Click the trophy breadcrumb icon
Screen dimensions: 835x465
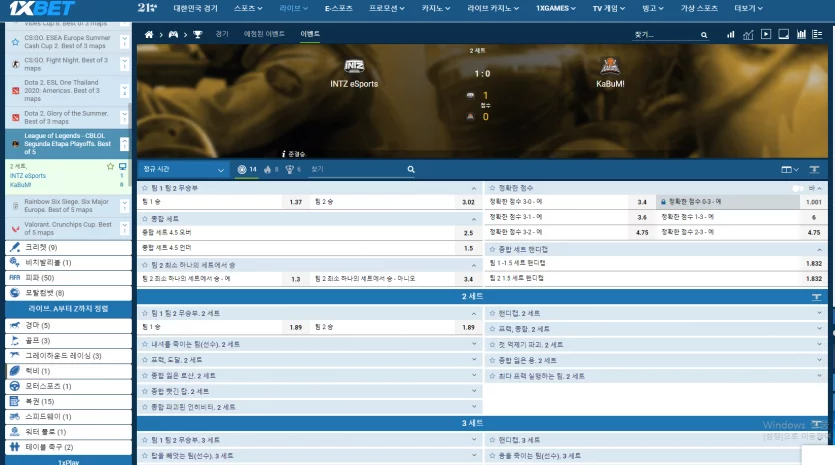click(x=198, y=35)
